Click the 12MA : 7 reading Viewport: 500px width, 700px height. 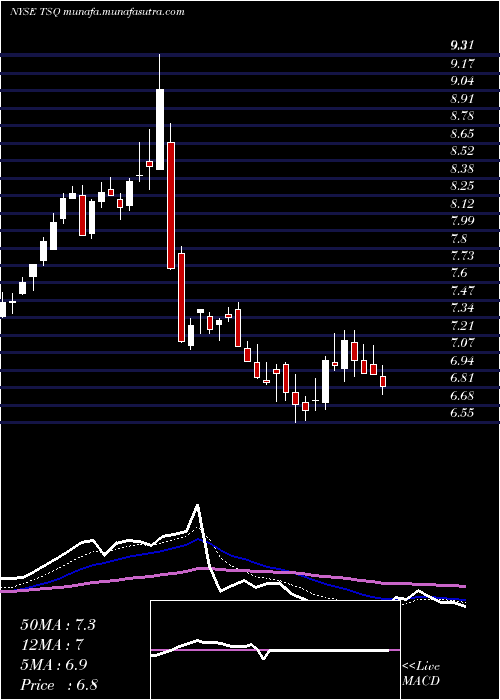coord(52,645)
